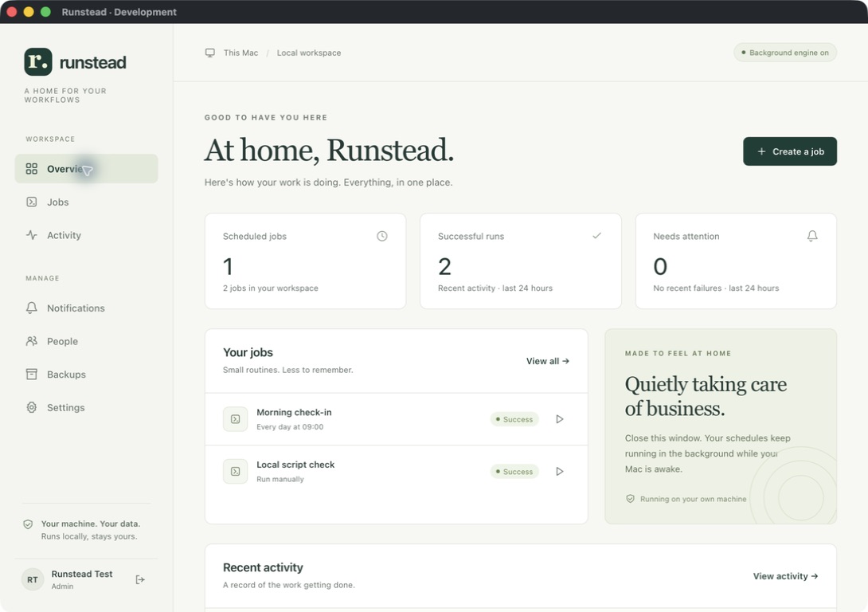The width and height of the screenshot is (868, 612).
Task: Click the Recent activity heading
Action: pyautogui.click(x=263, y=567)
